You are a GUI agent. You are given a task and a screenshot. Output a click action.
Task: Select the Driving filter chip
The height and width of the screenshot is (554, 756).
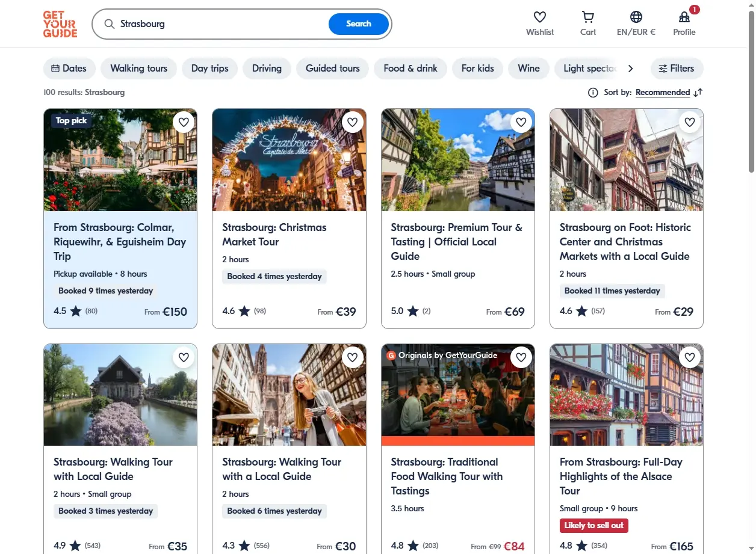click(267, 69)
